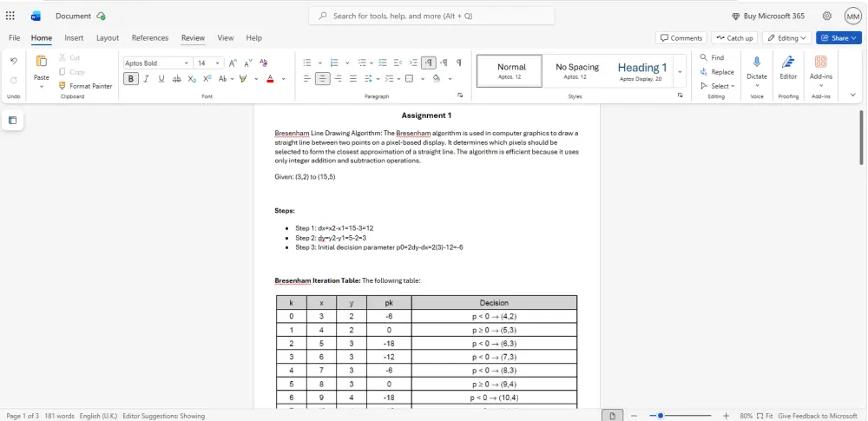868x421 pixels.
Task: Decrease font size with shrink font icon
Action: (248, 62)
